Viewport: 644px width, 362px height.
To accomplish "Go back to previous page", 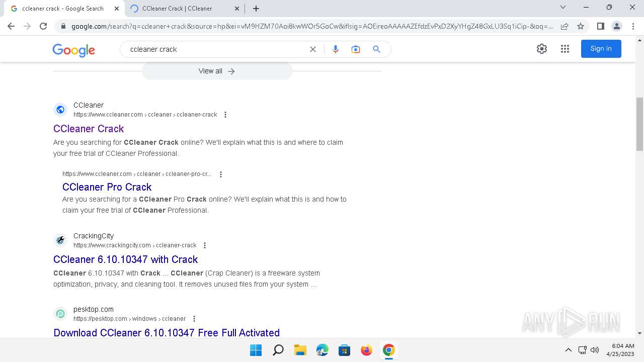I will point(11,26).
